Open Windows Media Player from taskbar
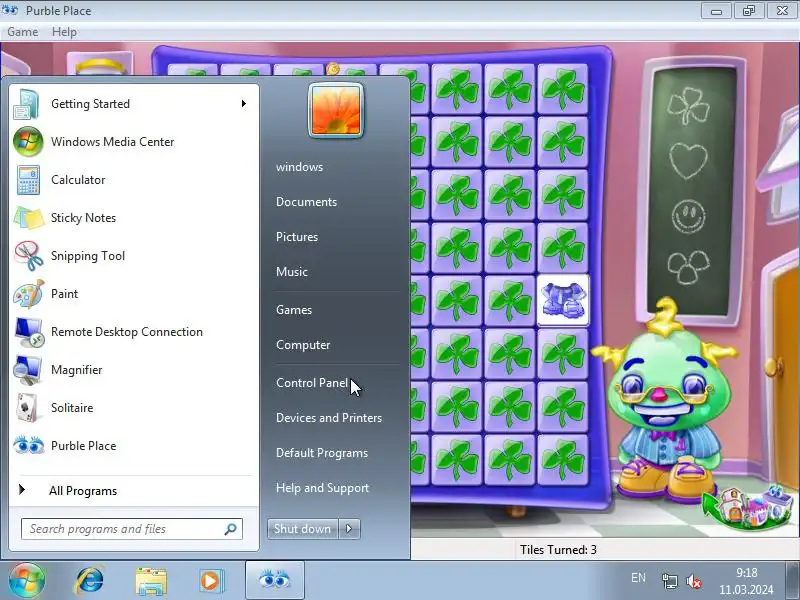Image resolution: width=800 pixels, height=600 pixels. [x=211, y=581]
